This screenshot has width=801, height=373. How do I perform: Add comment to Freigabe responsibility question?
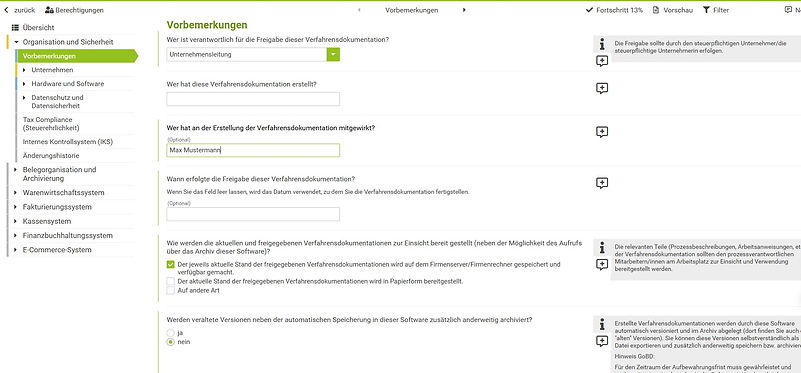click(602, 61)
